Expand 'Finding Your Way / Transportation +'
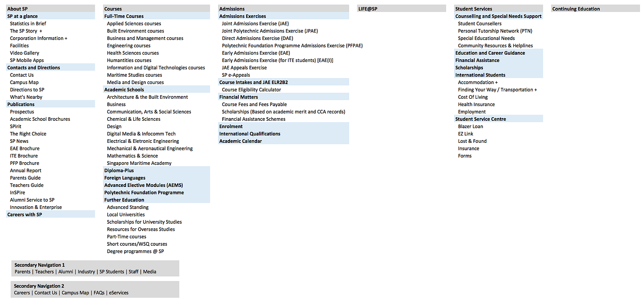This screenshot has height=305, width=644. coord(498,90)
